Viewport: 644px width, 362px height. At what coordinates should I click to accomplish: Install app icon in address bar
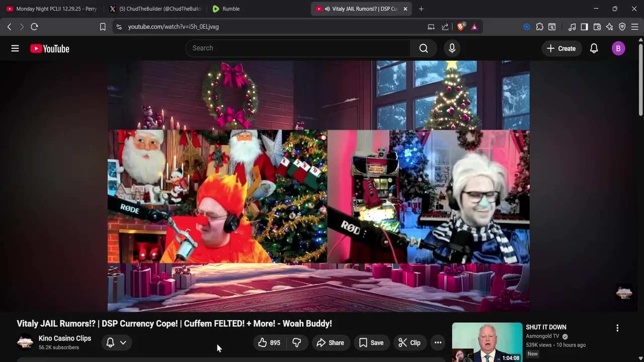[431, 27]
